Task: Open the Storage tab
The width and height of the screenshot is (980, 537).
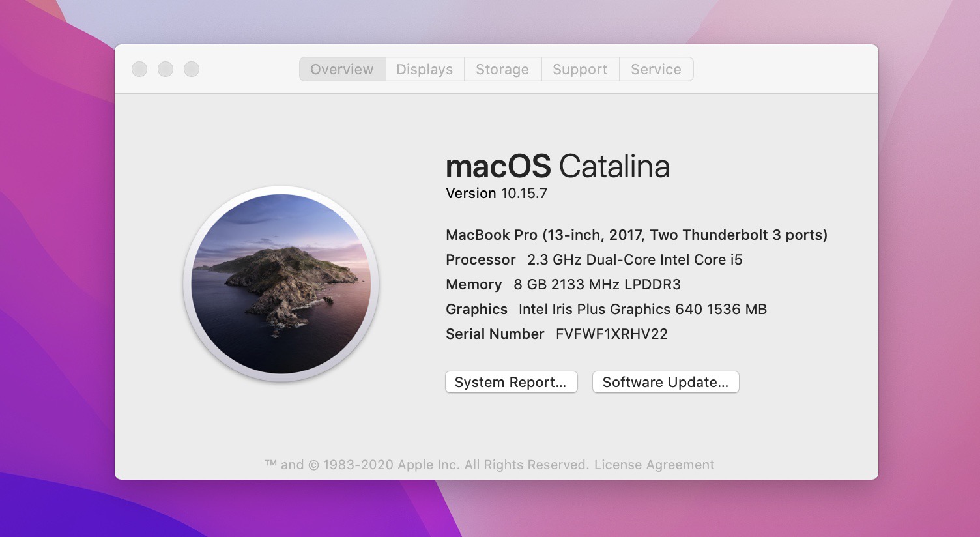Action: pos(502,69)
